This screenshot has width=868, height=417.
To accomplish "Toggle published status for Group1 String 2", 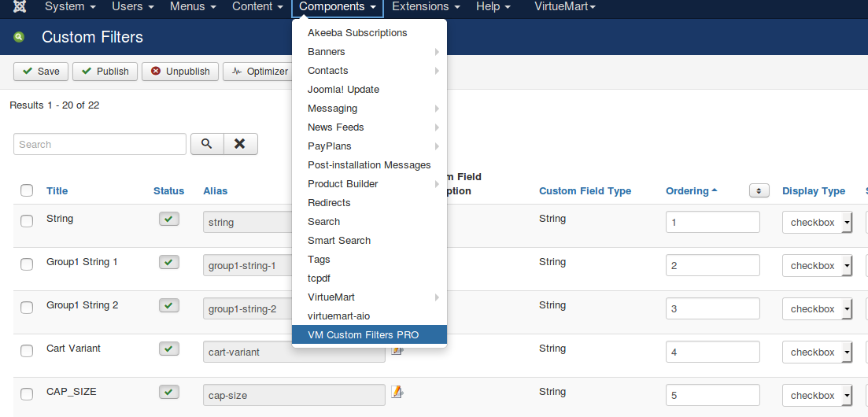I will coord(169,305).
